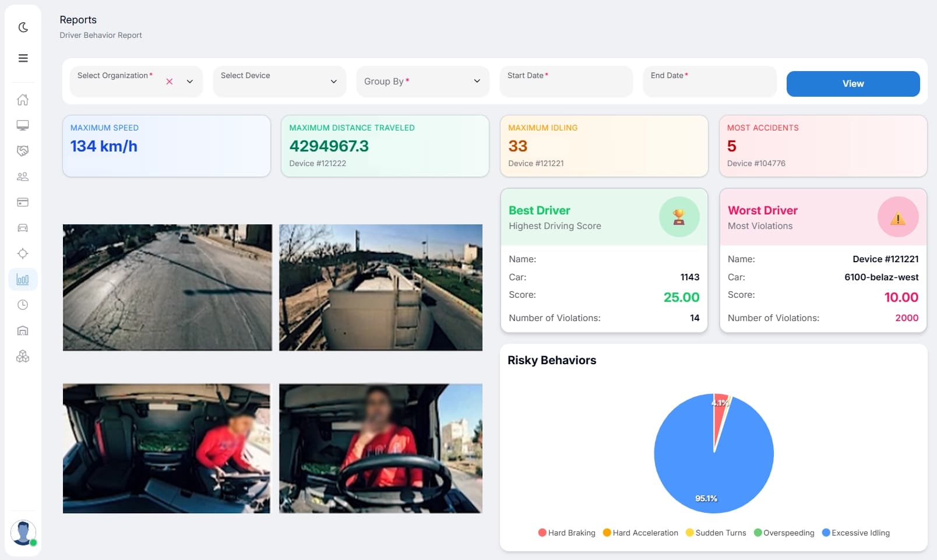Screen dimensions: 937x560
Task: Open the crosshair tracking sidebar icon
Action: (23, 253)
